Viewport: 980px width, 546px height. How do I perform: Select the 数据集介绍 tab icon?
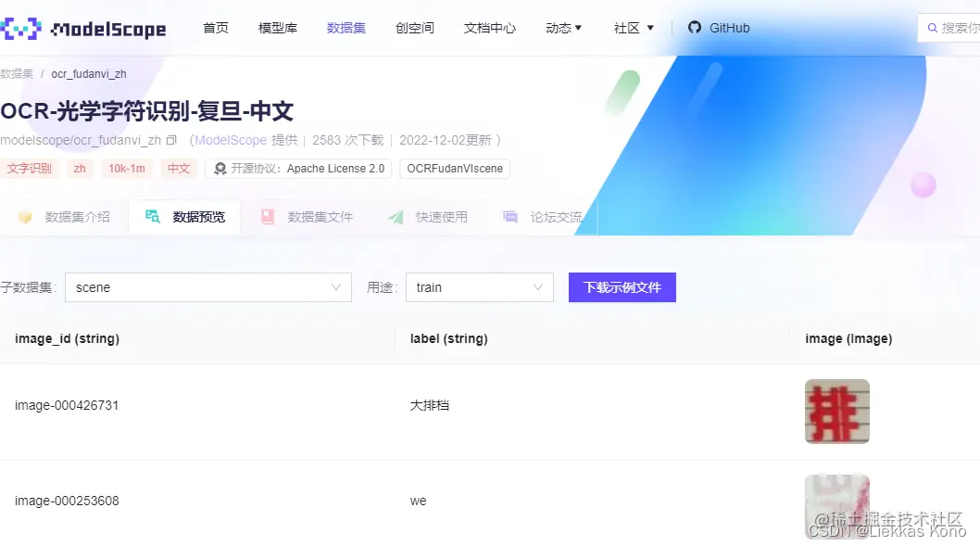point(25,217)
